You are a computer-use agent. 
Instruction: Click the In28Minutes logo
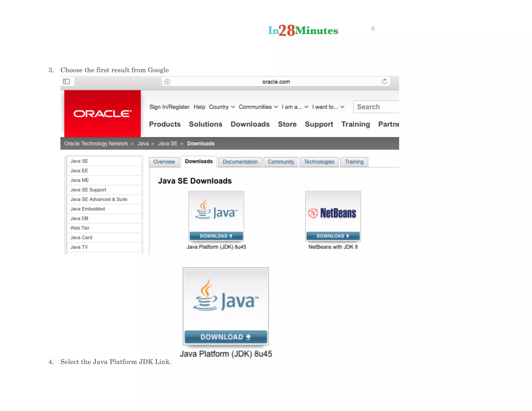point(303,30)
